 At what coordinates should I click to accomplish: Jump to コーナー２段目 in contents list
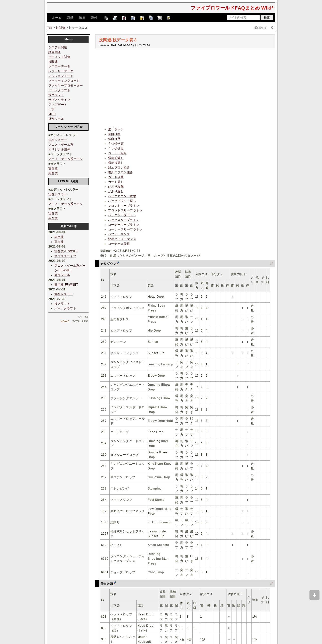coord(119,244)
